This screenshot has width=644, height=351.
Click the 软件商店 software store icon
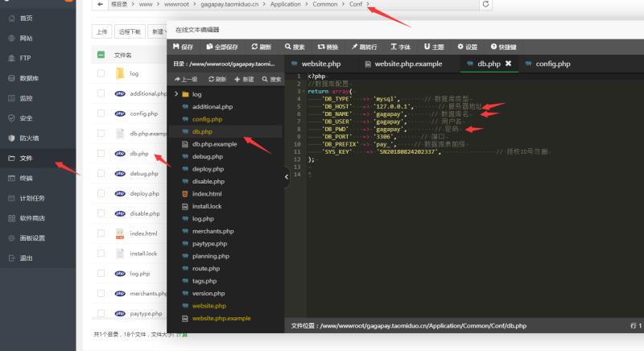pyautogui.click(x=11, y=218)
